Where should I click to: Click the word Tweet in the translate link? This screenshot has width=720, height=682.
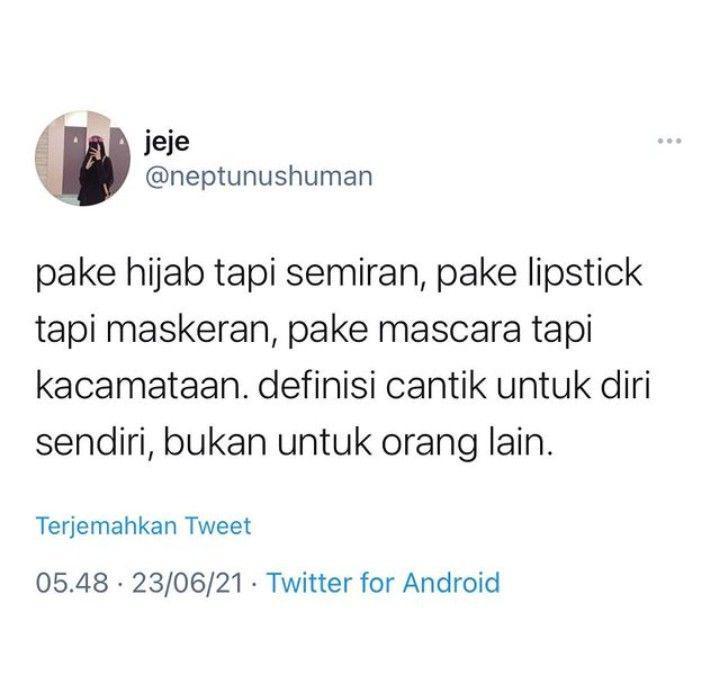[x=218, y=526]
